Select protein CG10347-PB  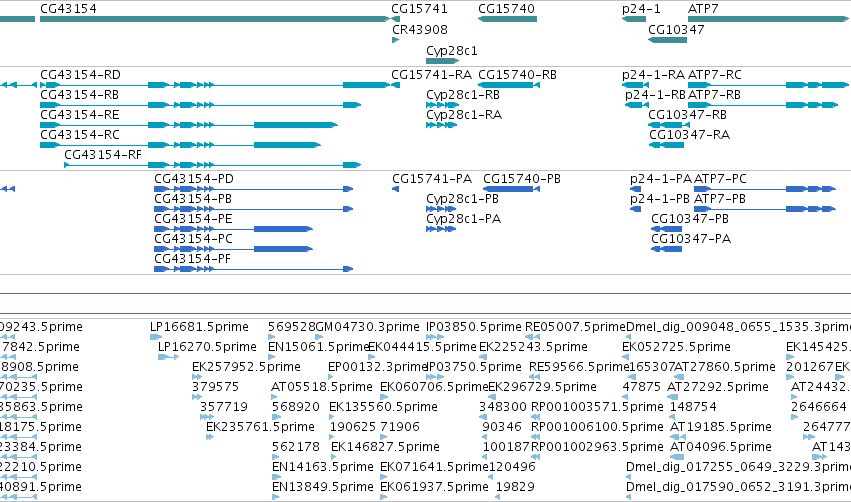click(690, 219)
